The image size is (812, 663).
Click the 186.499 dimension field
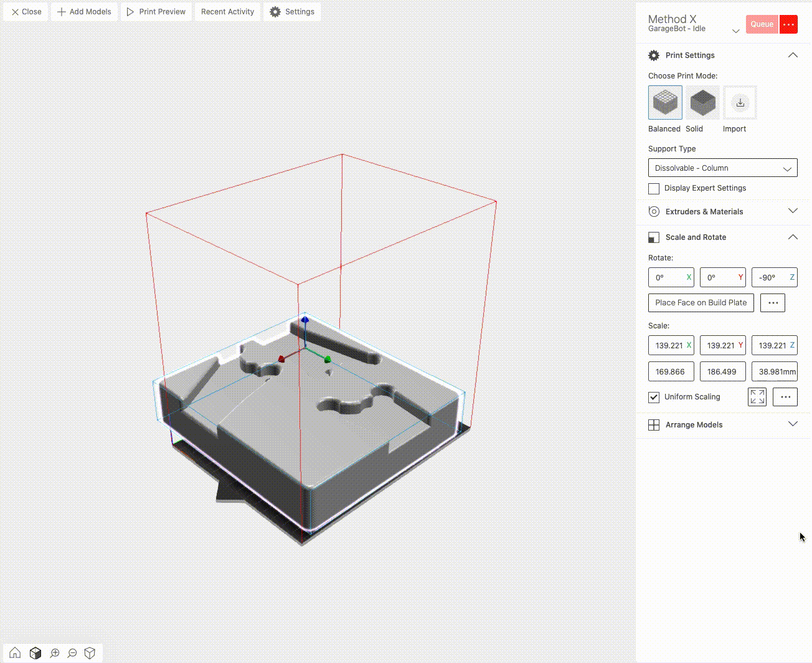(x=723, y=372)
